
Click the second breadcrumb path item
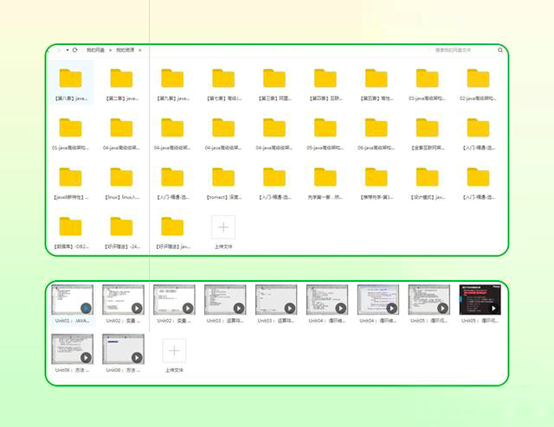(125, 50)
